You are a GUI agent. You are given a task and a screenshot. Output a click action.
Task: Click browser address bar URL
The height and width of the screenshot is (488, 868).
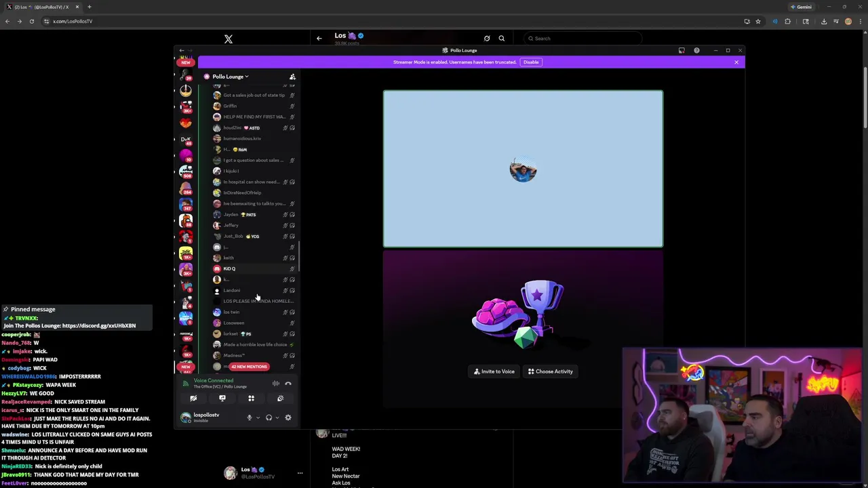coord(73,21)
